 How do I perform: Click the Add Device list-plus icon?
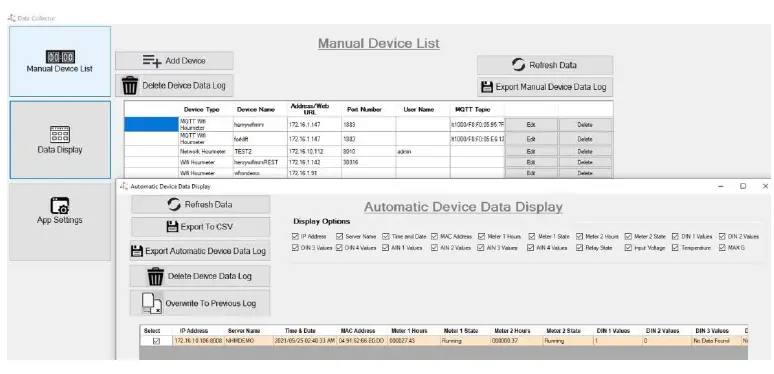click(152, 61)
